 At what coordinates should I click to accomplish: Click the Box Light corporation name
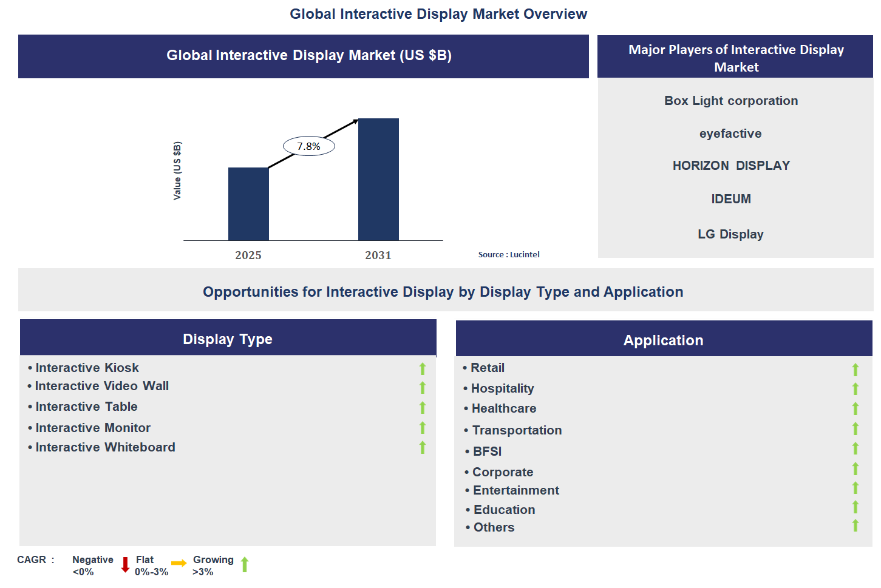tap(730, 101)
